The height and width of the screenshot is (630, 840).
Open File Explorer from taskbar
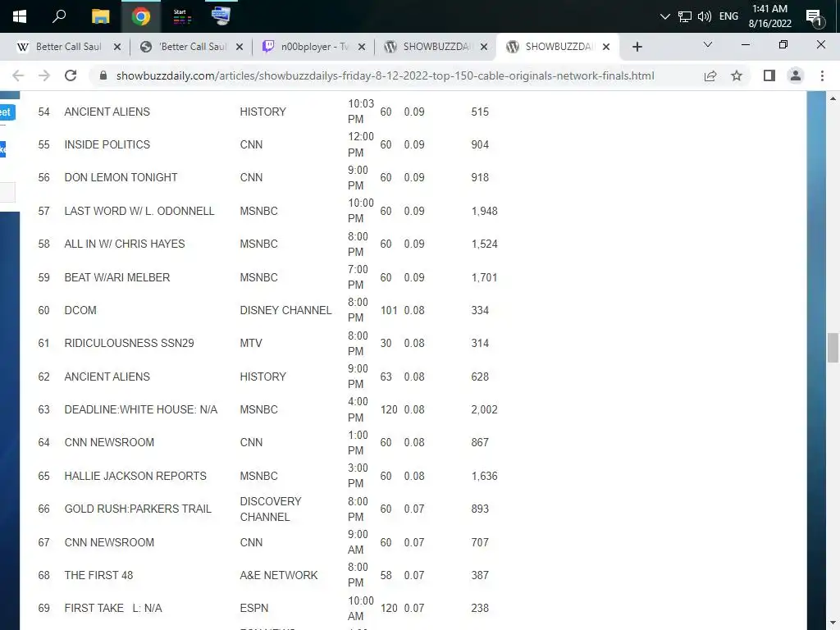pyautogui.click(x=100, y=16)
